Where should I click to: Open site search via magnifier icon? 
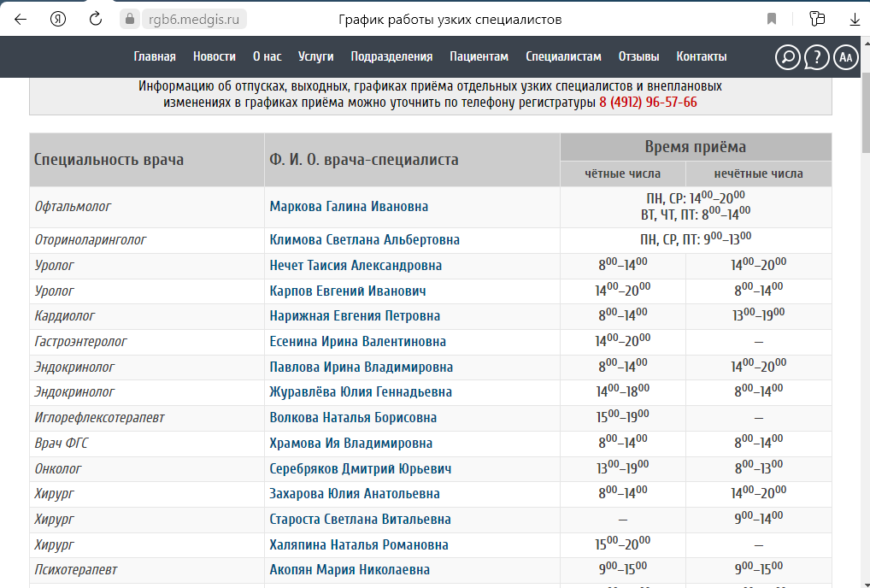pos(787,57)
